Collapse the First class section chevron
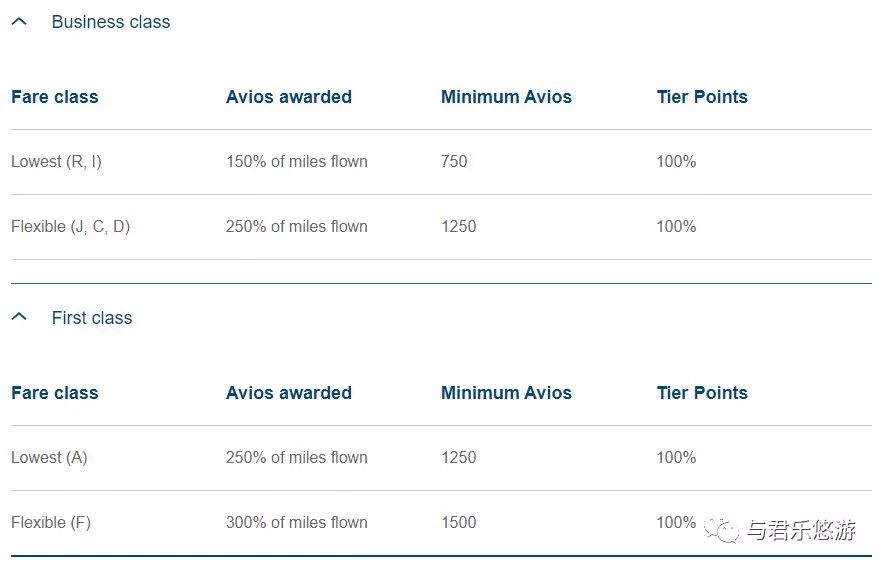 pos(19,317)
